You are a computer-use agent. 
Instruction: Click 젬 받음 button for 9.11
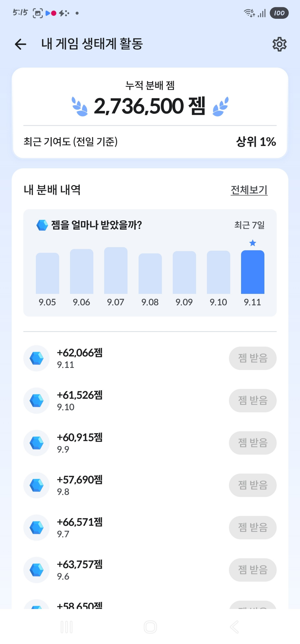tap(253, 358)
